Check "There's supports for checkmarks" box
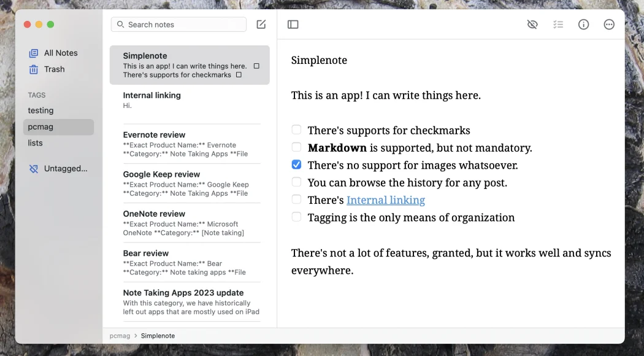 click(297, 130)
